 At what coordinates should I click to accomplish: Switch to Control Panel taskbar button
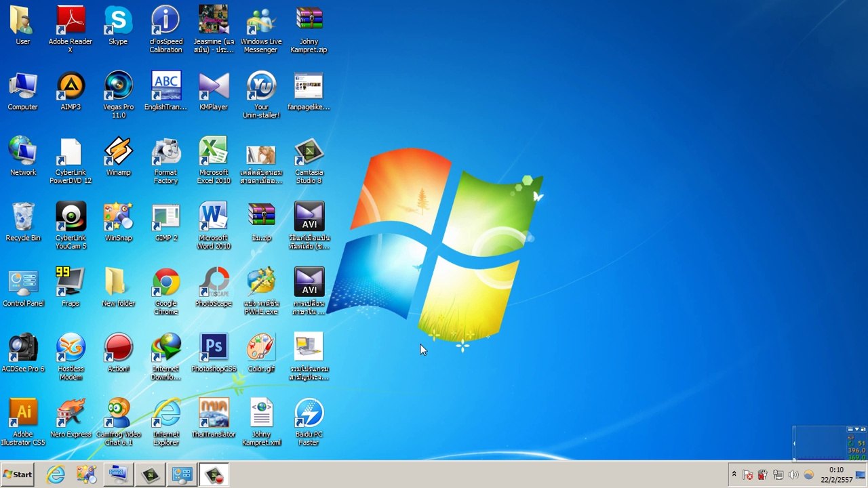tap(182, 474)
